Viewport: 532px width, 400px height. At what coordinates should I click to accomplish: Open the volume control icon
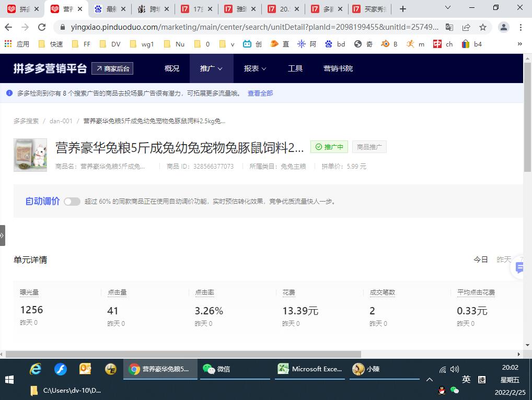pos(455,369)
